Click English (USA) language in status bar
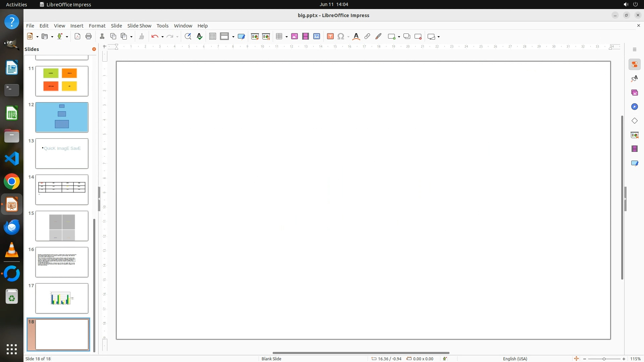 click(515, 359)
